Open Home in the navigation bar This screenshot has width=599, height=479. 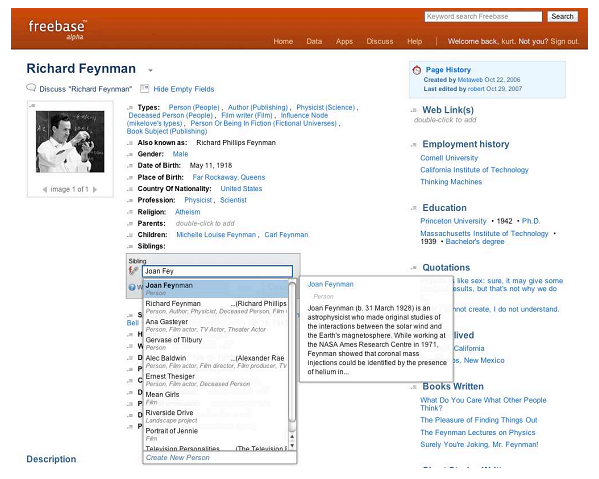[x=283, y=41]
